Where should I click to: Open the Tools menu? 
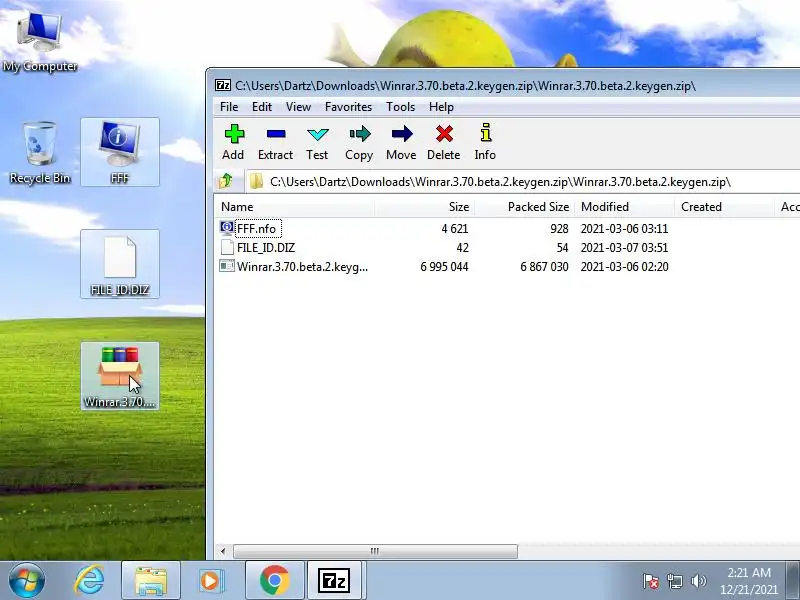point(401,107)
